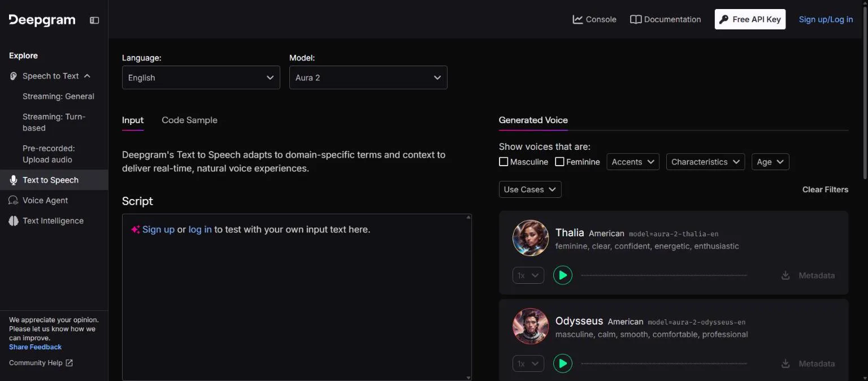Open the Language dropdown showing English

click(x=201, y=77)
